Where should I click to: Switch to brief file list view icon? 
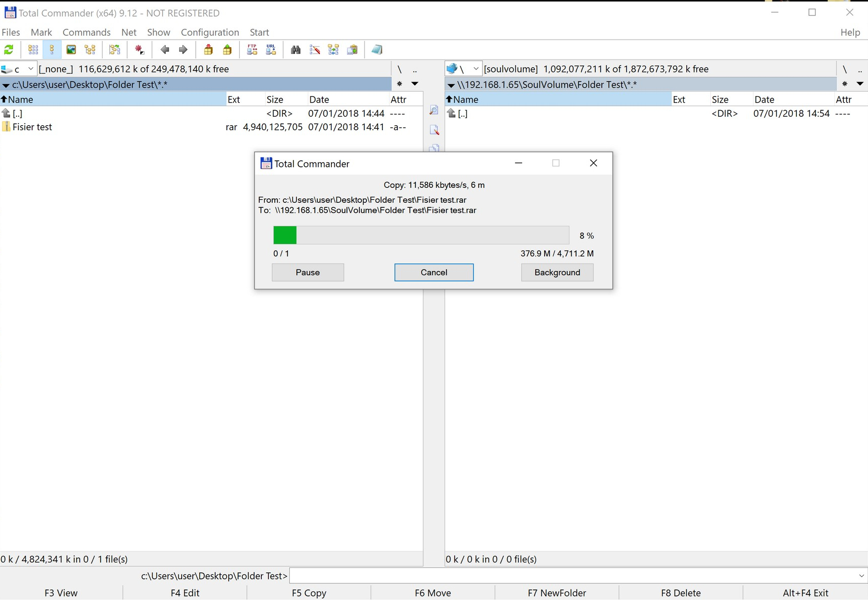[33, 50]
